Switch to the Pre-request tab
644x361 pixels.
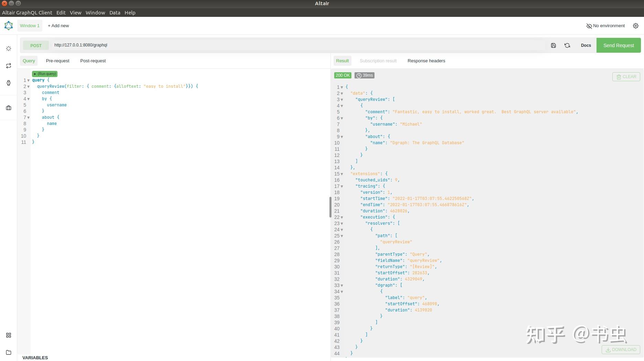point(57,61)
